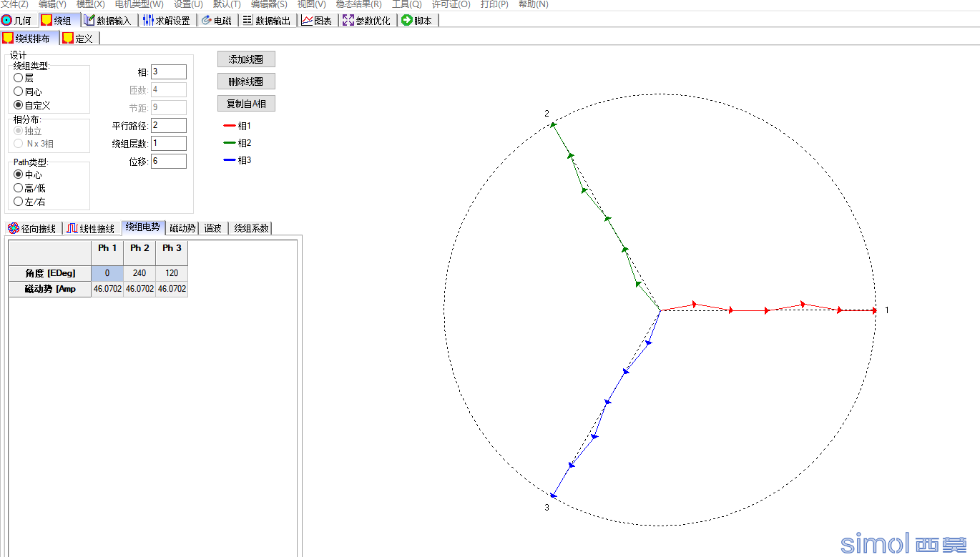
Task: Open the 数据输出 tab
Action: click(x=267, y=20)
